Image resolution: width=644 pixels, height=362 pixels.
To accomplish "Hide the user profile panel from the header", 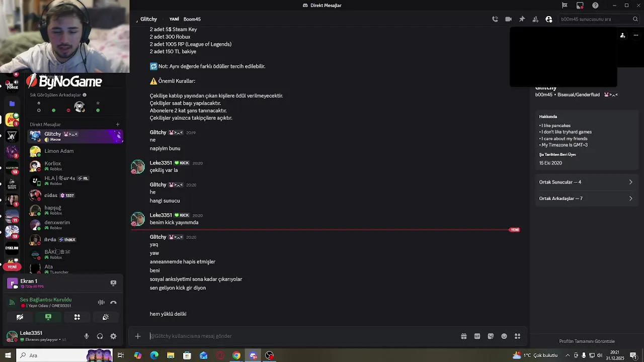I will pos(549,19).
